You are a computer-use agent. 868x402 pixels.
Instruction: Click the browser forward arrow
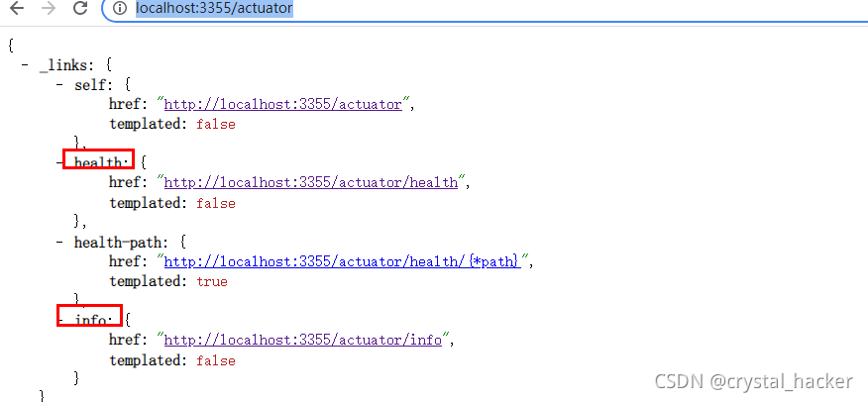tap(49, 8)
